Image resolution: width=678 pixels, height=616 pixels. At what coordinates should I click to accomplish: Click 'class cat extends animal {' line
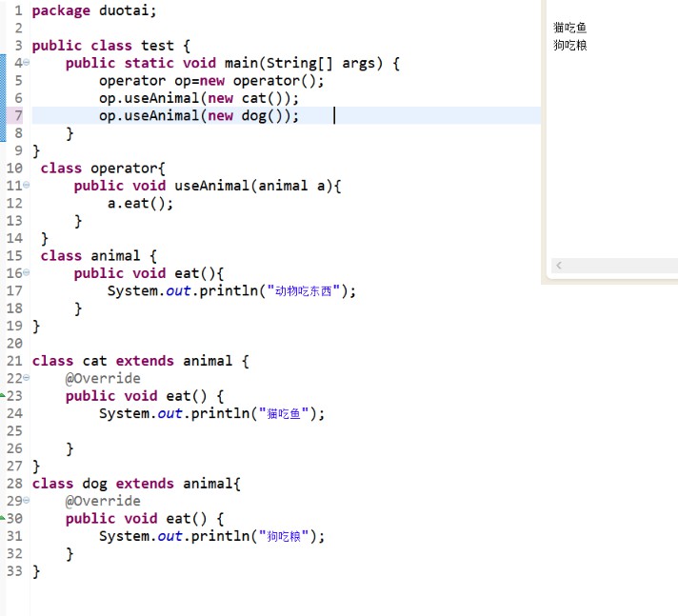(141, 361)
